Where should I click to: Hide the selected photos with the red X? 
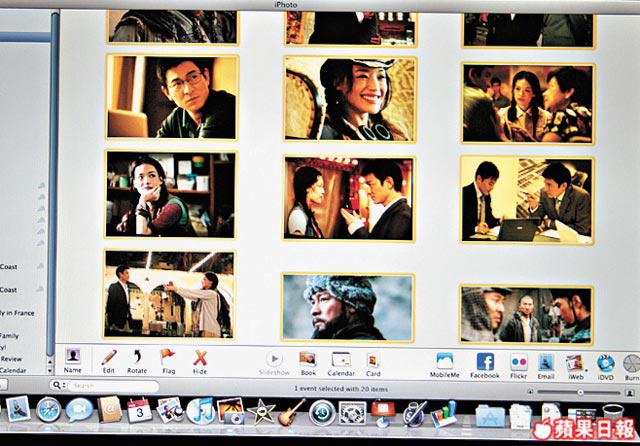pyautogui.click(x=200, y=362)
